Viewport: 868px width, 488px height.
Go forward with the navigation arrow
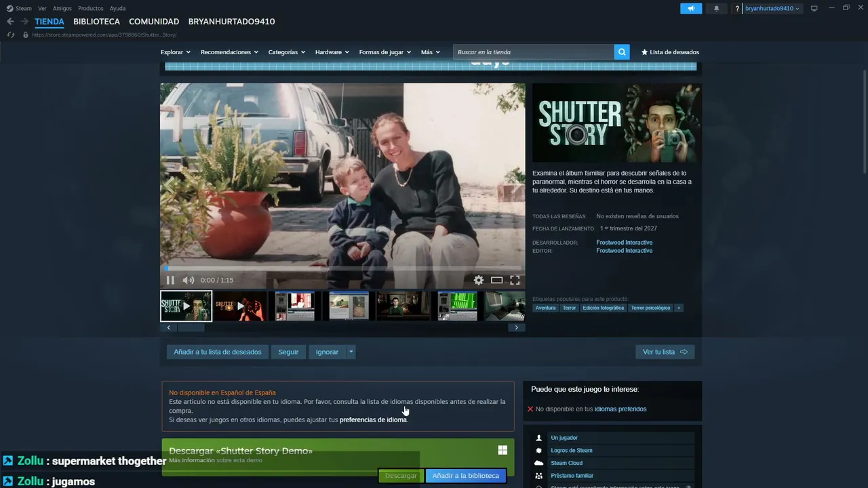[24, 22]
